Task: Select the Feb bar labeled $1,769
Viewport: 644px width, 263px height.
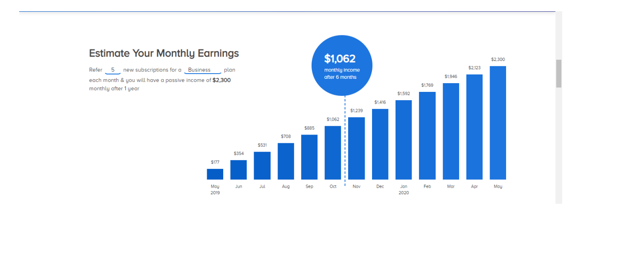Action: [427, 135]
